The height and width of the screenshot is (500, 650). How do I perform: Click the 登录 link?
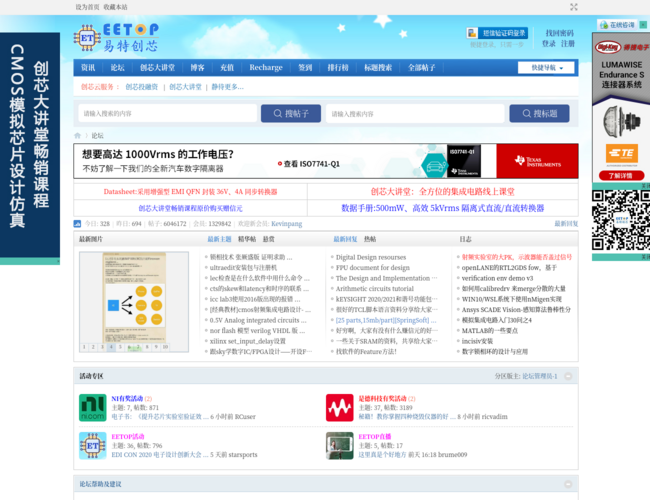point(549,44)
